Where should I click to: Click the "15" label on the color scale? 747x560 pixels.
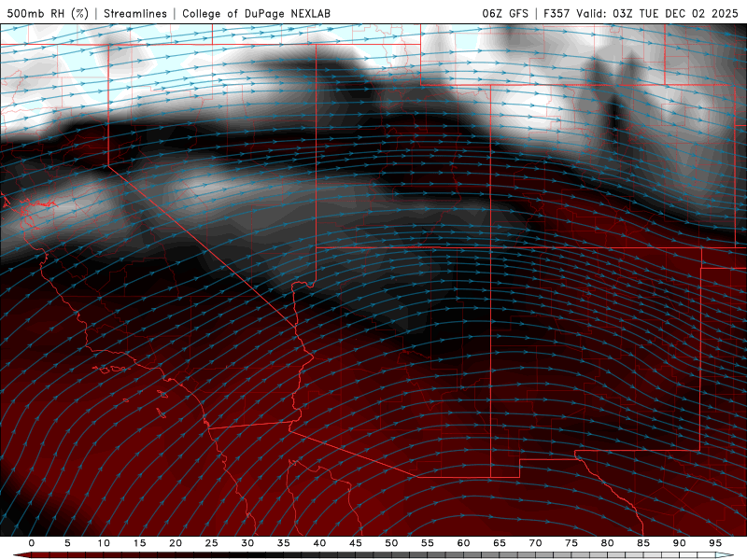(x=139, y=543)
